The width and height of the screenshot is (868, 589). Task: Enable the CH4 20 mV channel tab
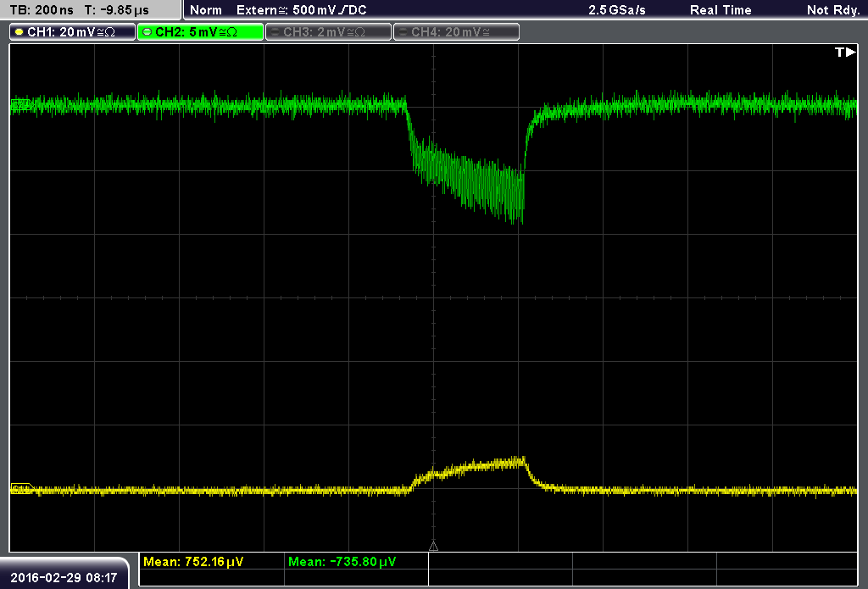tap(456, 32)
